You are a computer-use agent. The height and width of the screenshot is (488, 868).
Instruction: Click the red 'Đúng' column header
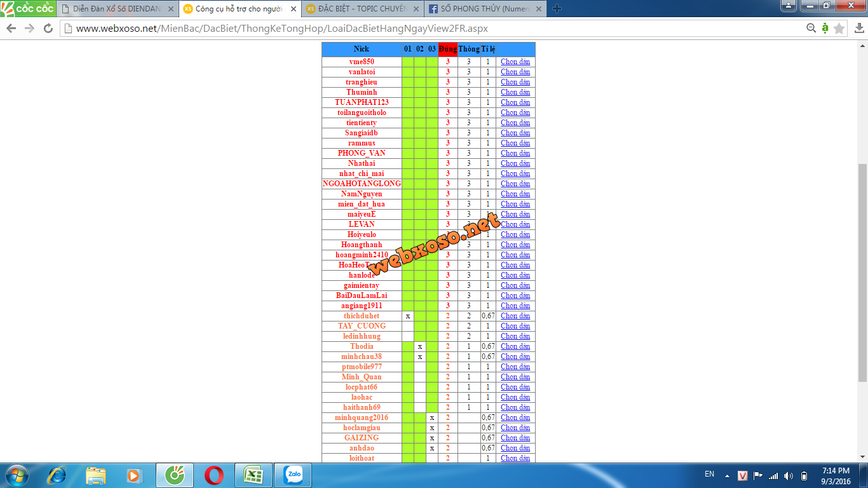pyautogui.click(x=447, y=49)
